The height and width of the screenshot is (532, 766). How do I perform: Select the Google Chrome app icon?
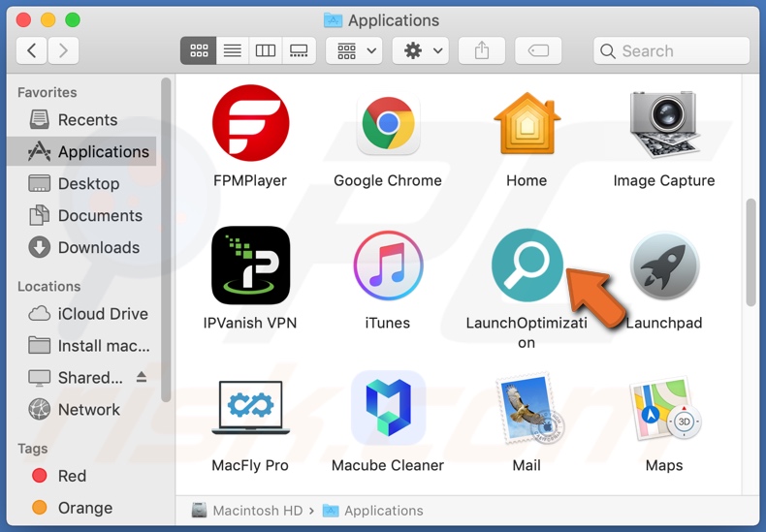click(389, 123)
